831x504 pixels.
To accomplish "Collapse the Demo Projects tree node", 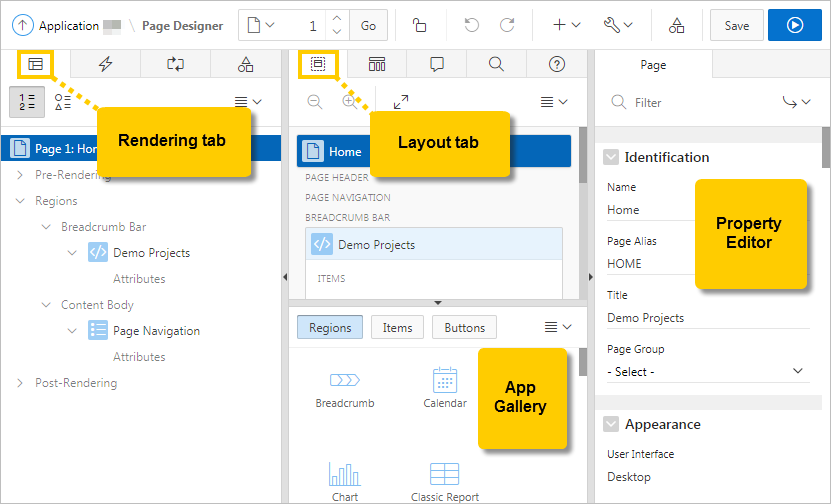I will pyautogui.click(x=72, y=253).
